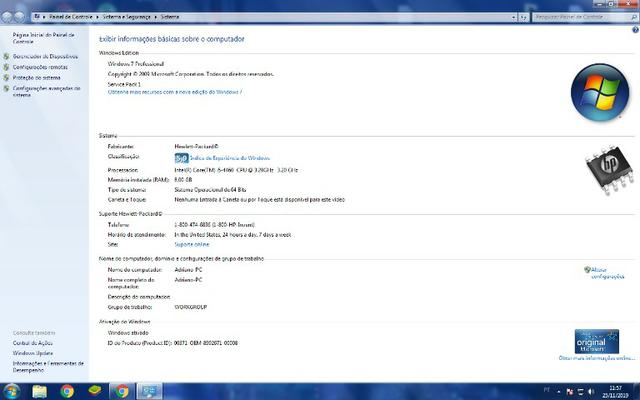This screenshot has width=640, height=400.
Task: Expand the arrow after Sistema e Segurança breadcrumb
Action: tap(156, 17)
